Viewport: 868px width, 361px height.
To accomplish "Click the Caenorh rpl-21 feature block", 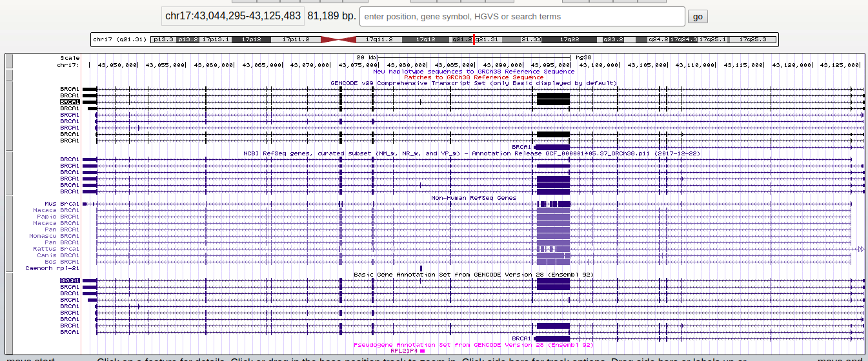I will [421, 268].
